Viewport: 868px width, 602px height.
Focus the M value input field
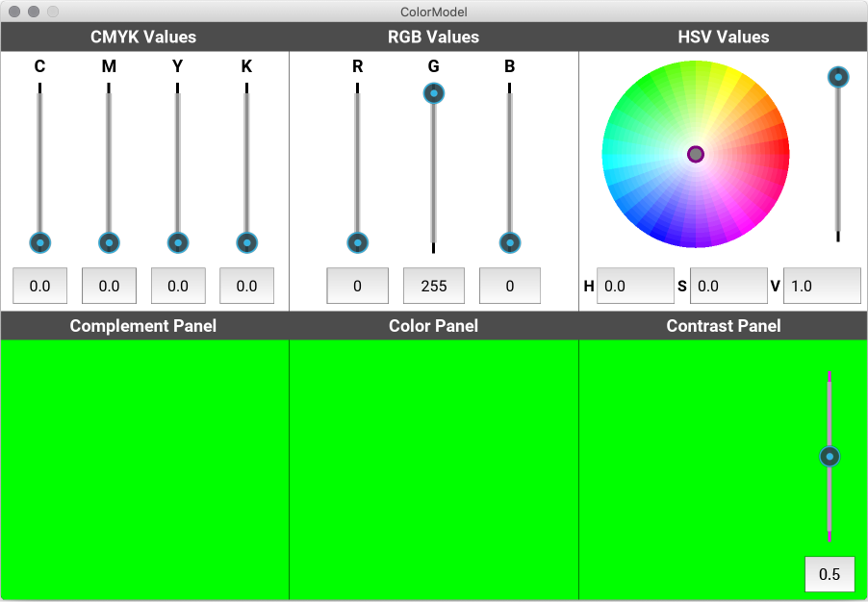point(109,286)
